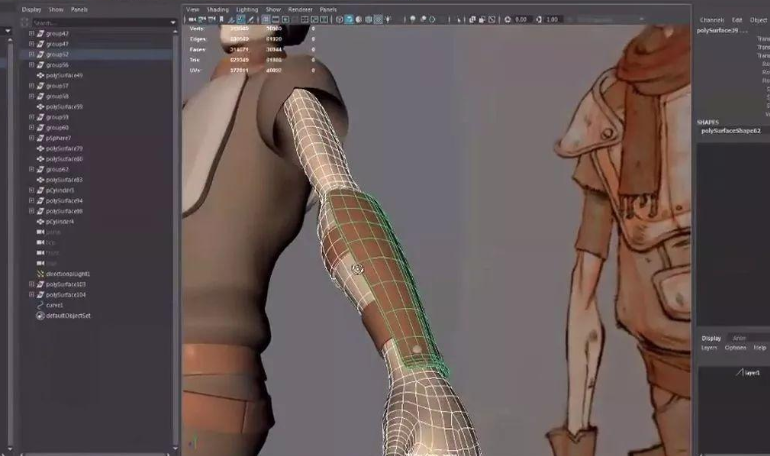Click the gamma value field 1.00
Image resolution: width=770 pixels, height=456 pixels.
pos(552,20)
